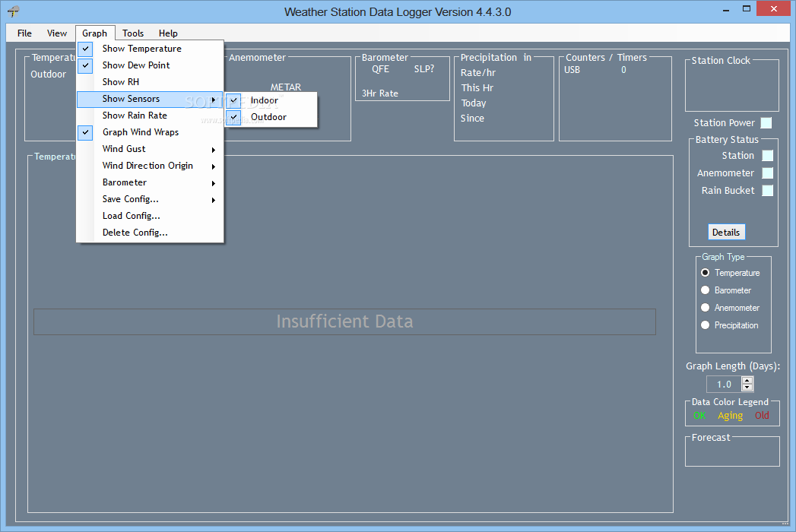Click the USB counter label
796x532 pixels.
point(572,70)
